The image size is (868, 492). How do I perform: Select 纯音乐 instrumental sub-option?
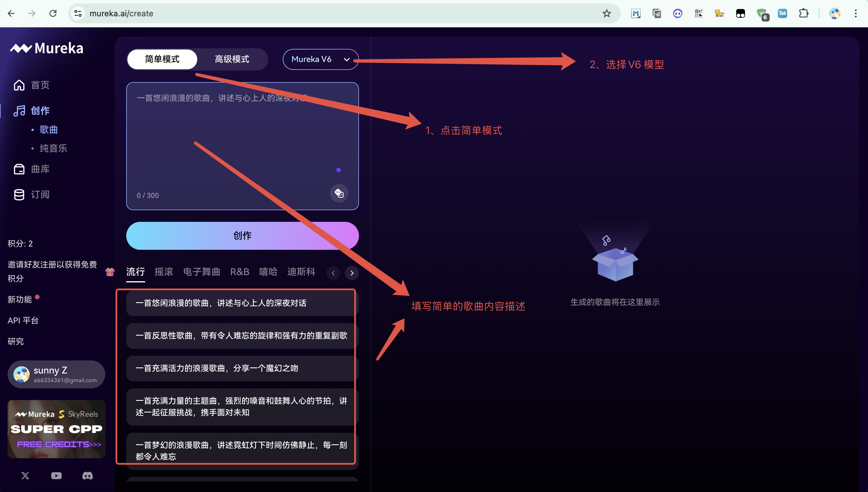point(53,148)
